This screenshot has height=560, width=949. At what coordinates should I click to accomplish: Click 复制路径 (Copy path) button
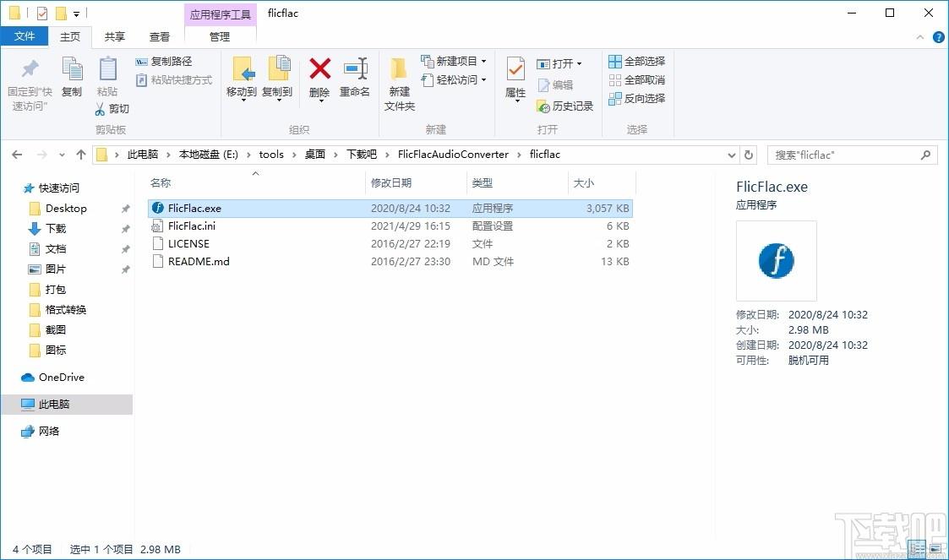tap(163, 61)
